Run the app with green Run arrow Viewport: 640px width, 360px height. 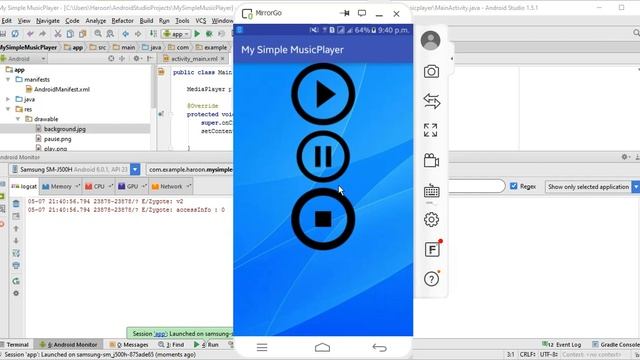pyautogui.click(x=197, y=34)
